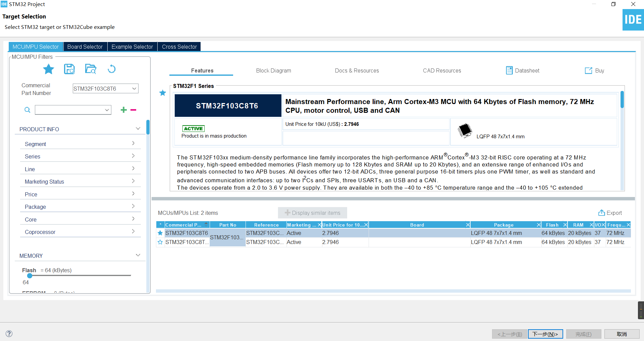This screenshot has width=644, height=341.
Task: Click the load saved search folder icon
Action: (x=91, y=69)
